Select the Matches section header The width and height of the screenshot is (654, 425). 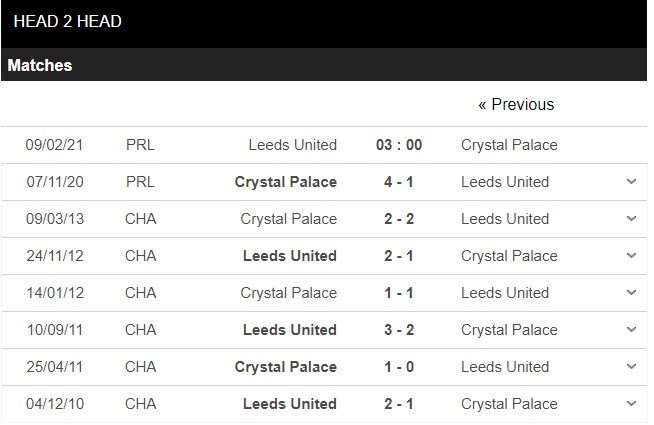(x=40, y=65)
